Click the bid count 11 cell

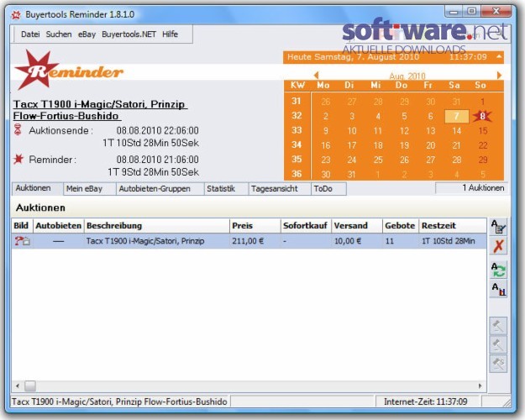(390, 241)
